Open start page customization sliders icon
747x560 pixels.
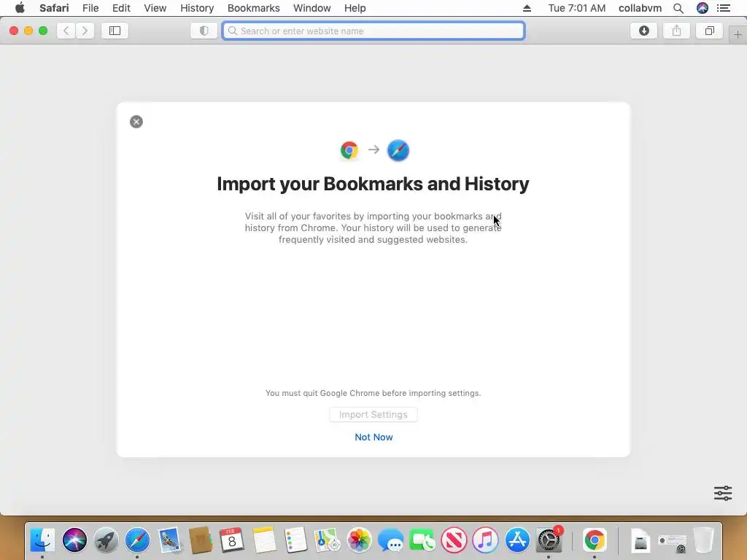(x=723, y=493)
